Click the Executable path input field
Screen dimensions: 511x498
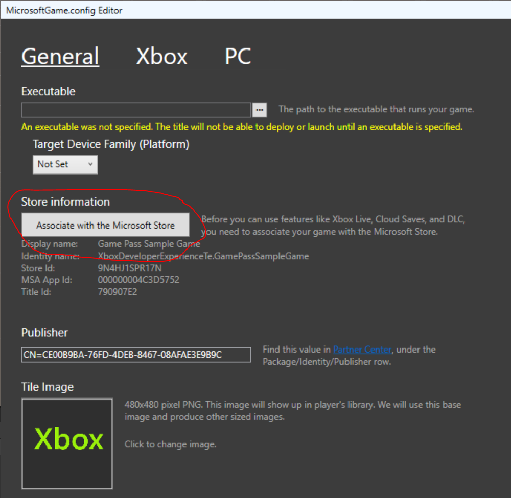[x=136, y=110]
